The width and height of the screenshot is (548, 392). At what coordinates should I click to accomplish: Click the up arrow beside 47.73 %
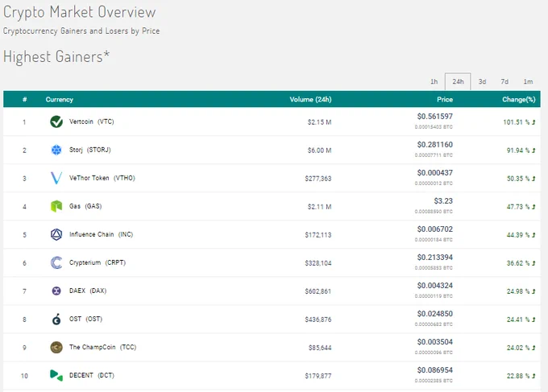533,207
